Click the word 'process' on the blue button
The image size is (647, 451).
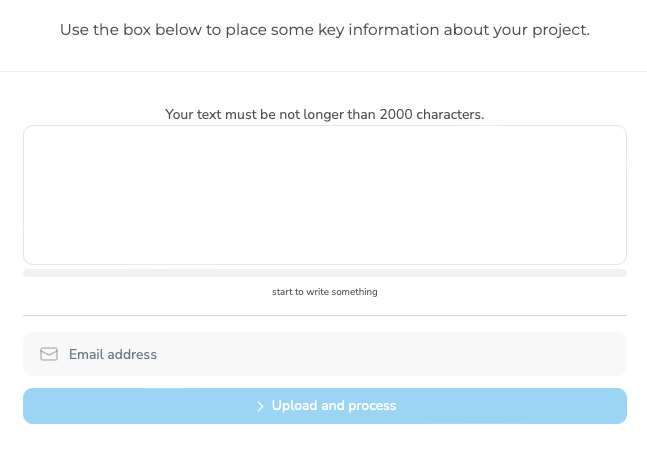[372, 406]
